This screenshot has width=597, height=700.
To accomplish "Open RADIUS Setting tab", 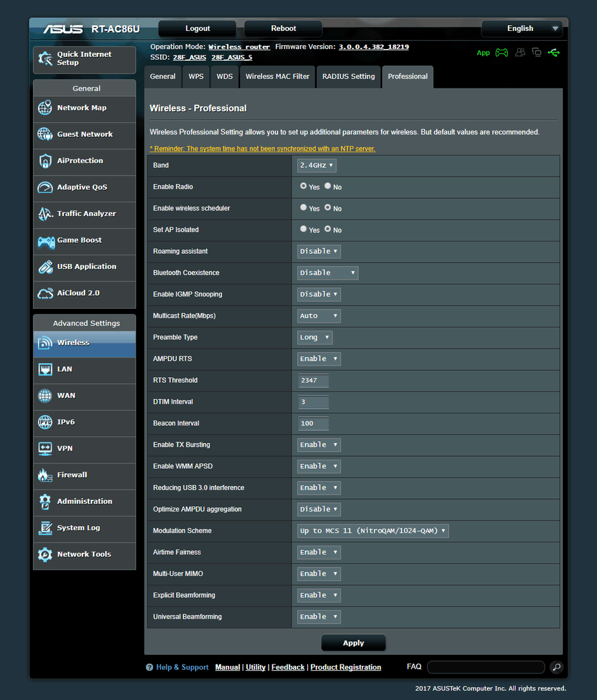I will coord(349,76).
